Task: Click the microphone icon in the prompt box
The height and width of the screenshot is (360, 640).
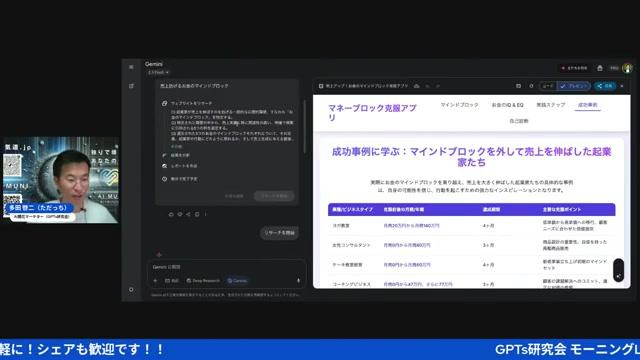Action: coord(298,280)
